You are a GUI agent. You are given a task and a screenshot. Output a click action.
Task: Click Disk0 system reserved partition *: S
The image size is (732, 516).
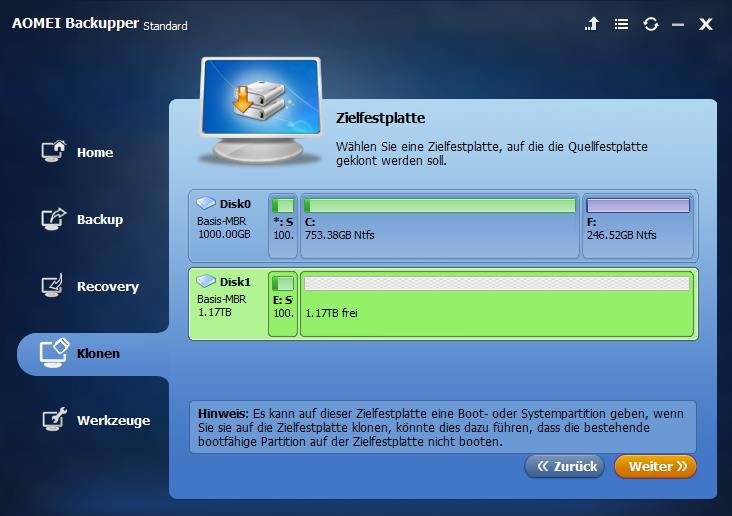[x=283, y=226]
